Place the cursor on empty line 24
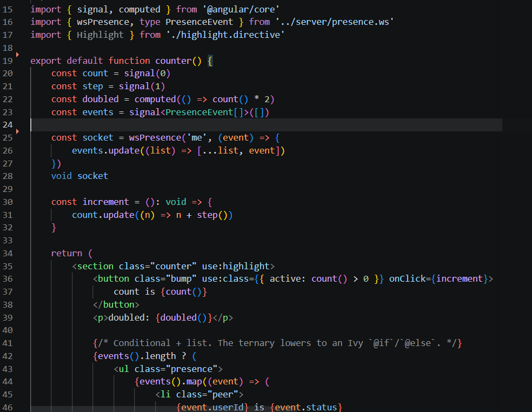The height and width of the screenshot is (412, 532). pyautogui.click(x=266, y=125)
